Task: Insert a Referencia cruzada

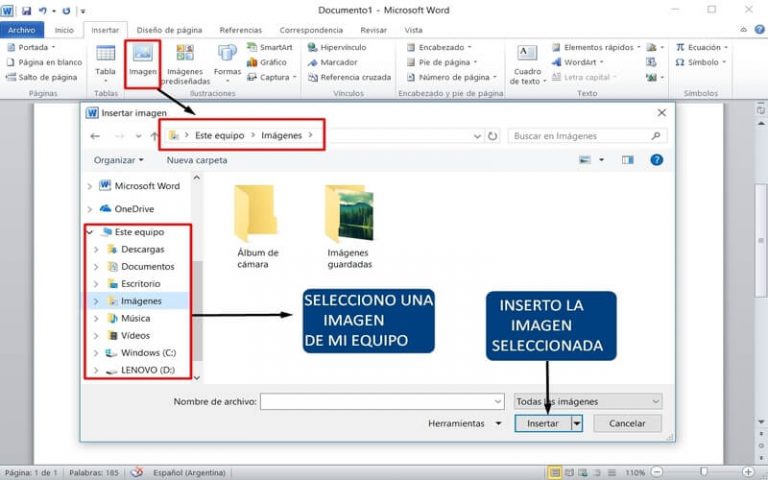Action: (349, 77)
